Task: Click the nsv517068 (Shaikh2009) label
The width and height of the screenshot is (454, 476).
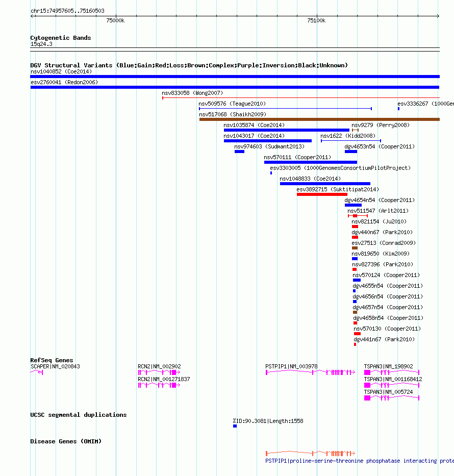Action: 233,114
